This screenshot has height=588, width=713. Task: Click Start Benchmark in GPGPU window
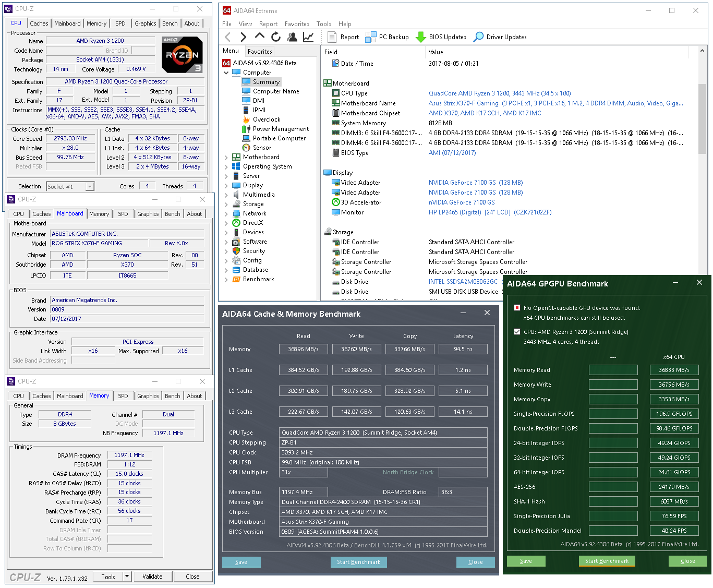pyautogui.click(x=607, y=561)
